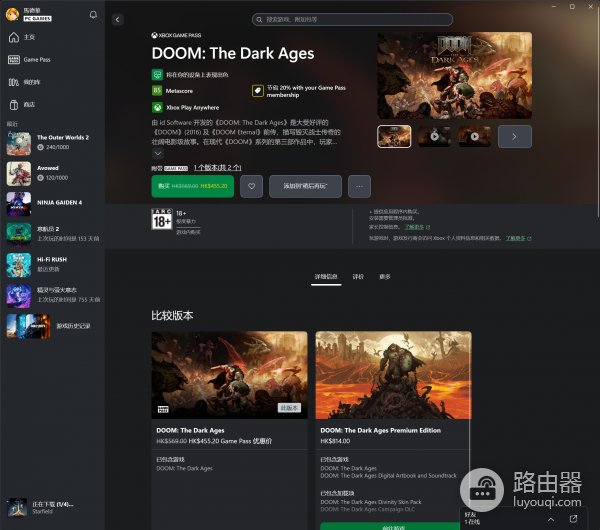Screen dimensions: 600x530
Task: Select first screenshot thumbnail
Action: 394,136
